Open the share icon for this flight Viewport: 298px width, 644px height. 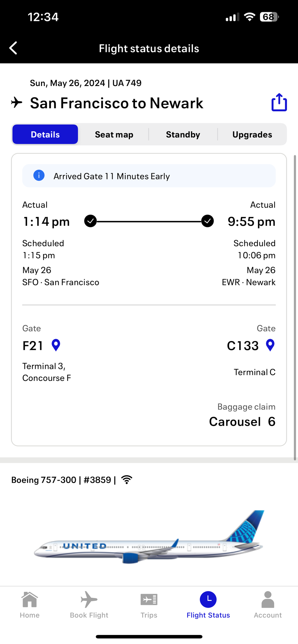pos(279,102)
